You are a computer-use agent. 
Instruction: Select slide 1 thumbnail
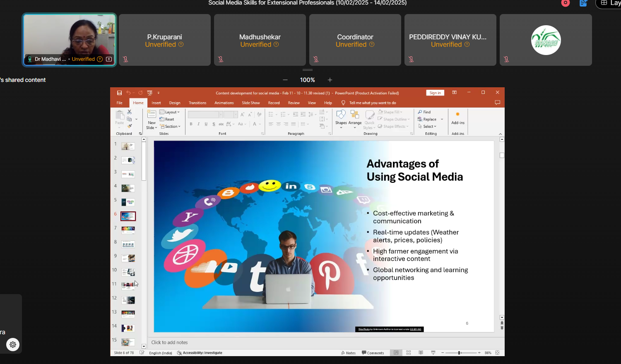pos(128,146)
